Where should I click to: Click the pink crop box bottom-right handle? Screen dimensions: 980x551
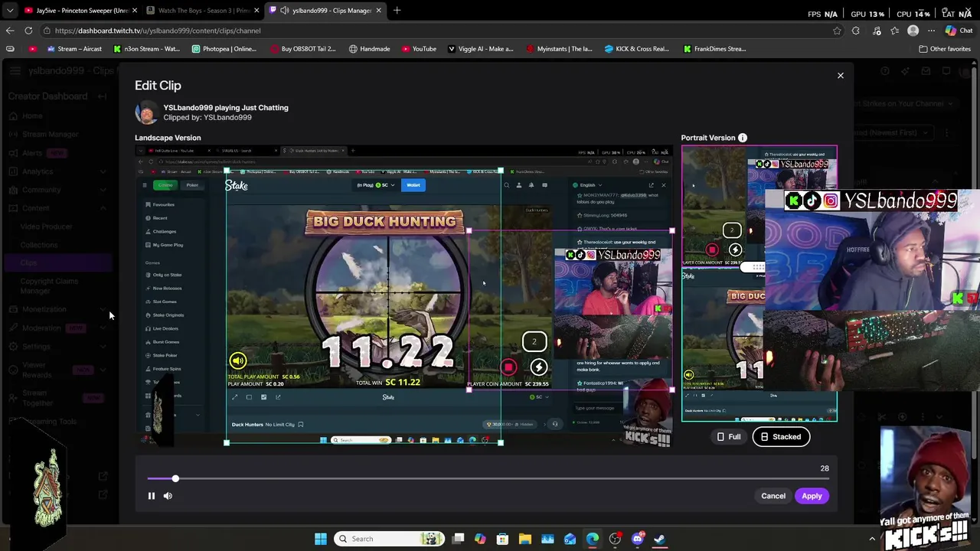click(x=671, y=390)
